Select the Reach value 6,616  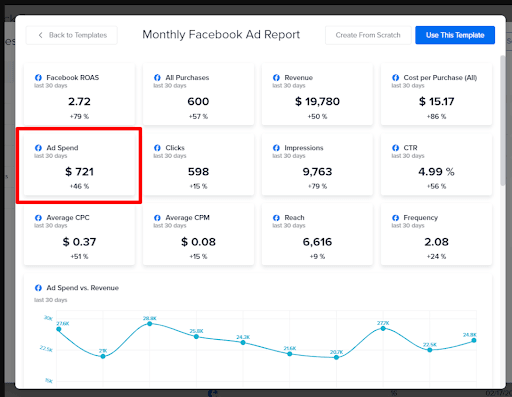coord(317,242)
